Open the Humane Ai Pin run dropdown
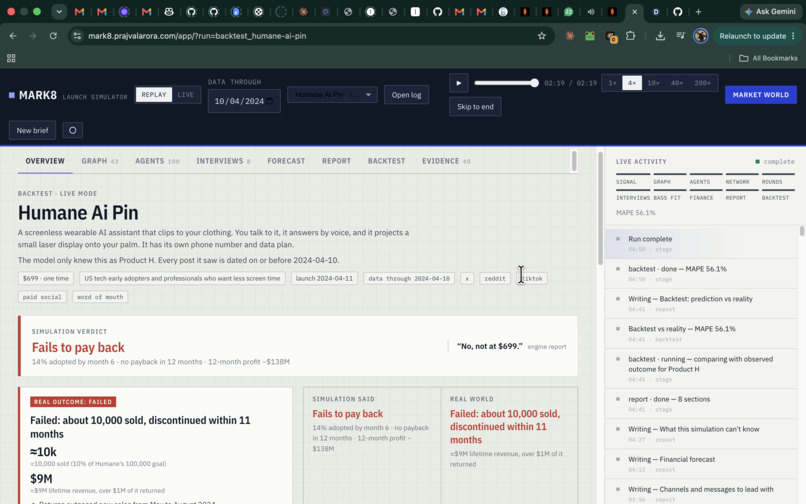Image resolution: width=806 pixels, height=504 pixels. [x=332, y=95]
